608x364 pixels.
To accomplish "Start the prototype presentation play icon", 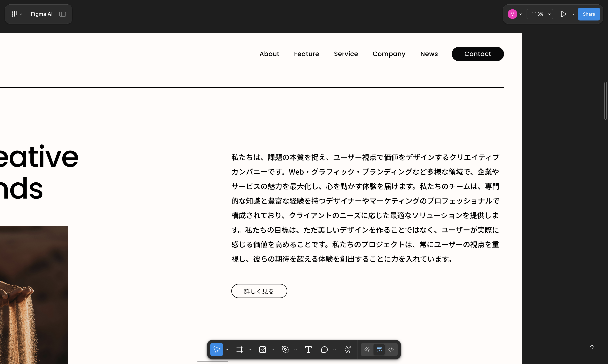I will [563, 14].
